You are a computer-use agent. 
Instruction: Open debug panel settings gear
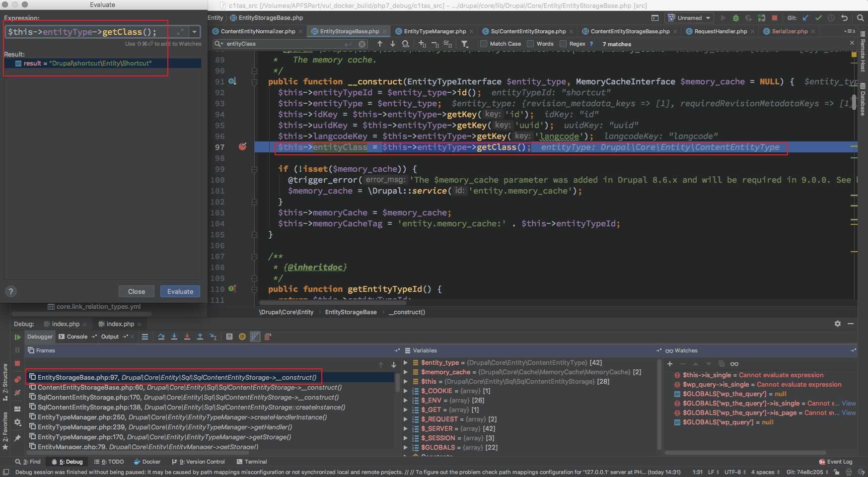pos(838,324)
